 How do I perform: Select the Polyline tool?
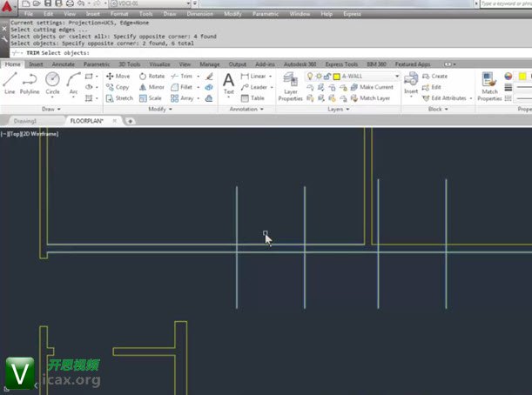pos(30,83)
